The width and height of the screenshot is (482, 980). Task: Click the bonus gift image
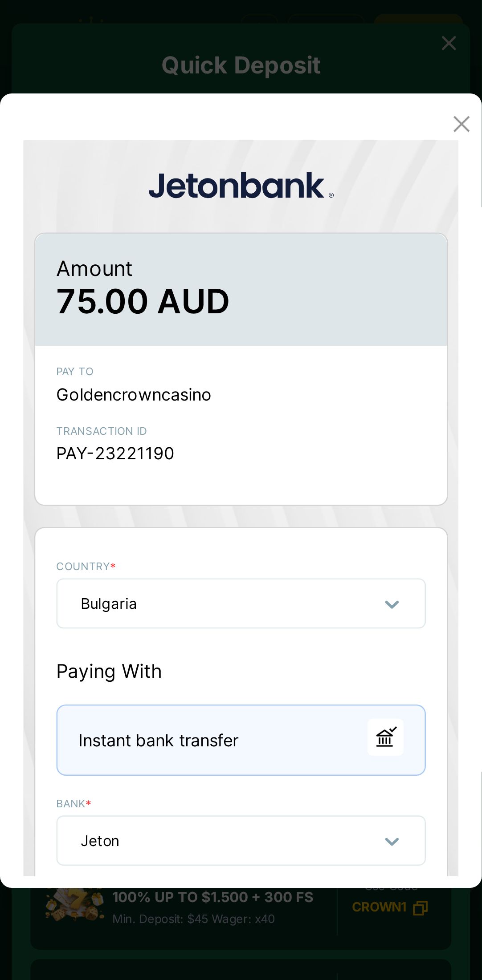click(x=74, y=905)
